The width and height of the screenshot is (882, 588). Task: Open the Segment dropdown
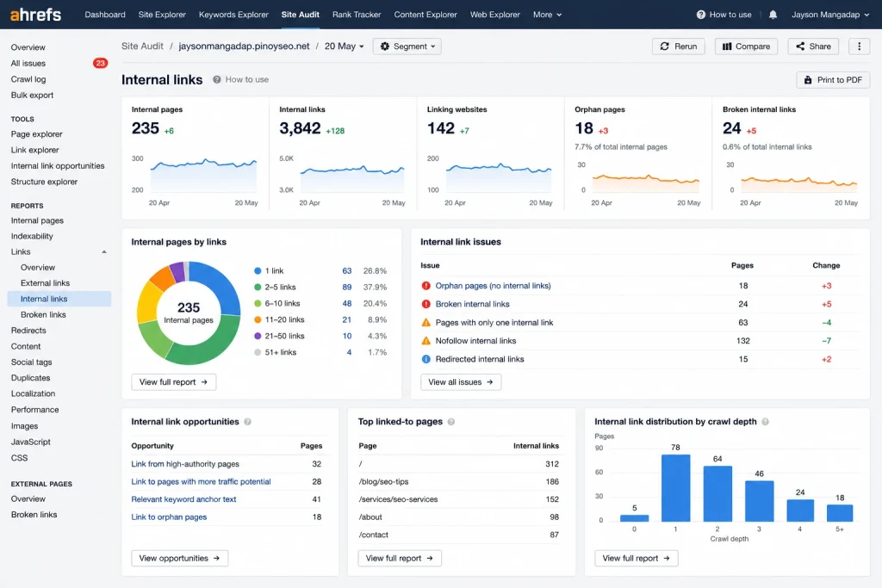point(407,46)
